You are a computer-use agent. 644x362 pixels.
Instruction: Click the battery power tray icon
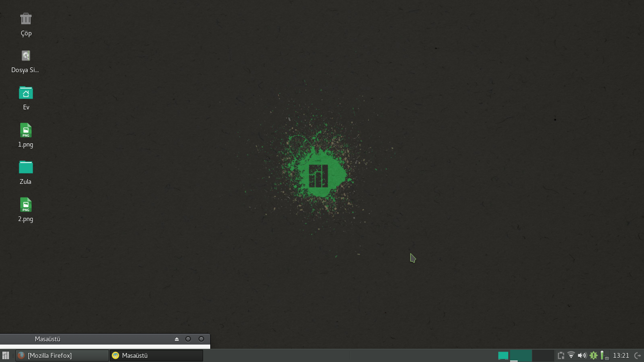point(604,355)
